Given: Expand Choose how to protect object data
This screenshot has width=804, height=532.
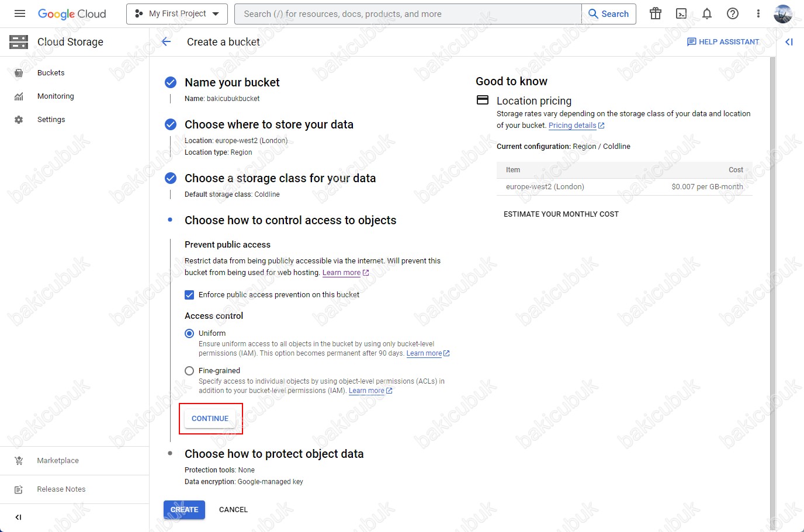Looking at the screenshot, I should [x=274, y=454].
